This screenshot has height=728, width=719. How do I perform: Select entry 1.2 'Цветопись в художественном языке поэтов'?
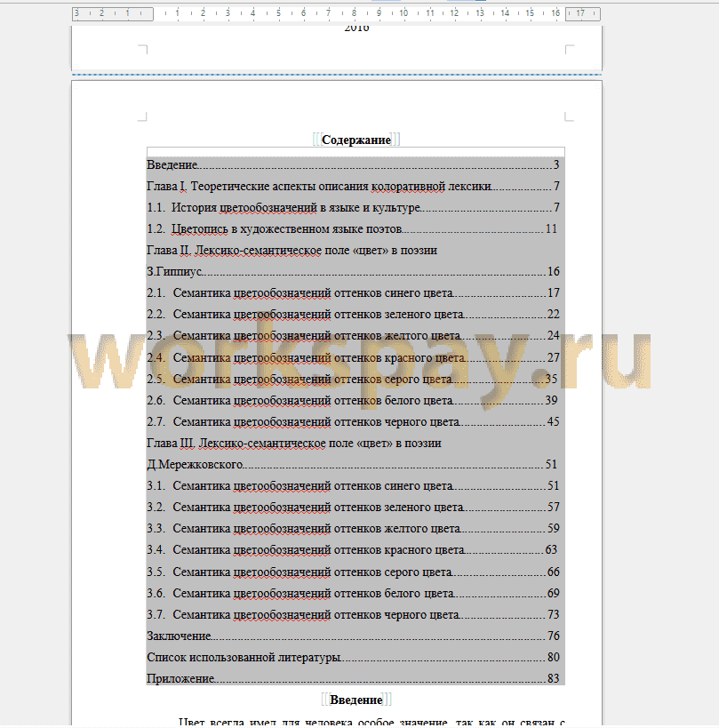[x=352, y=229]
